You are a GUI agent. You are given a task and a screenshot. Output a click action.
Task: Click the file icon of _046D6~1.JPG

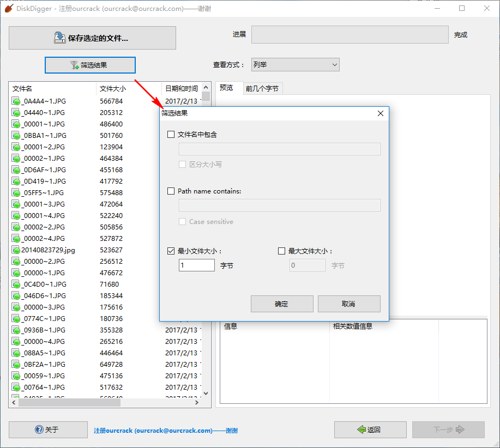click(16, 296)
